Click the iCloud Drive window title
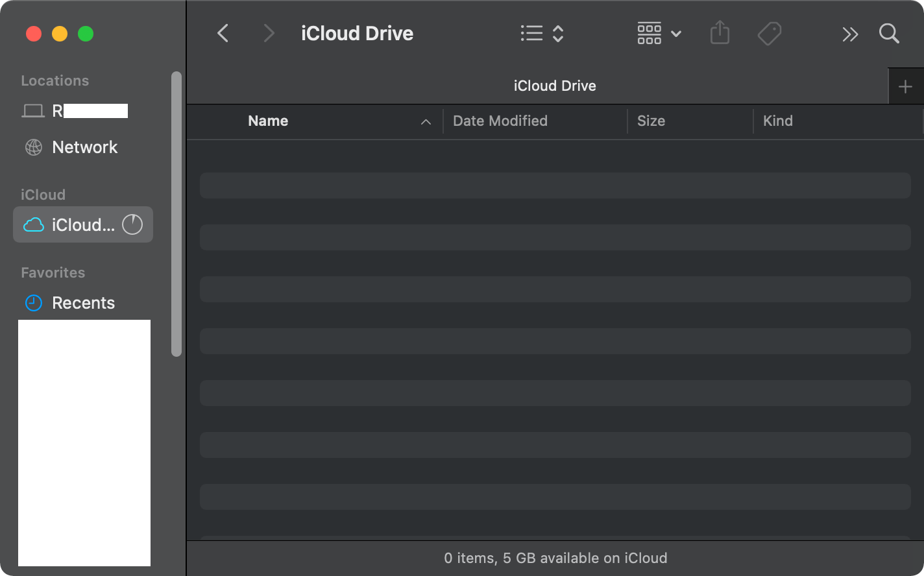 357,33
